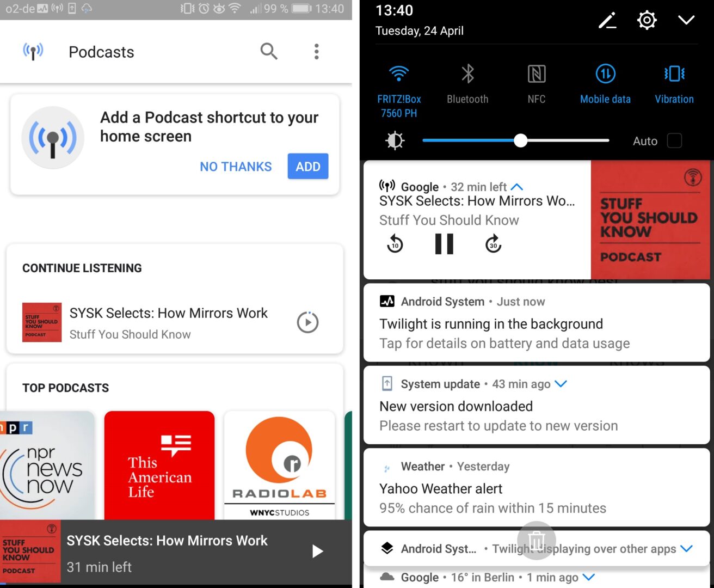Screen dimensions: 714x588
Task: Tap the fast-forward 30 seconds icon
Action: (493, 243)
